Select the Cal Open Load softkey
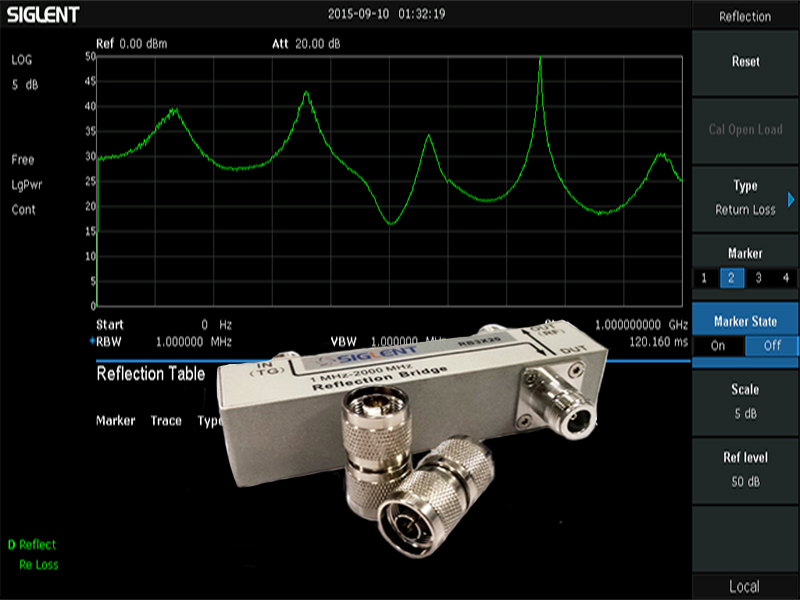 coord(745,130)
